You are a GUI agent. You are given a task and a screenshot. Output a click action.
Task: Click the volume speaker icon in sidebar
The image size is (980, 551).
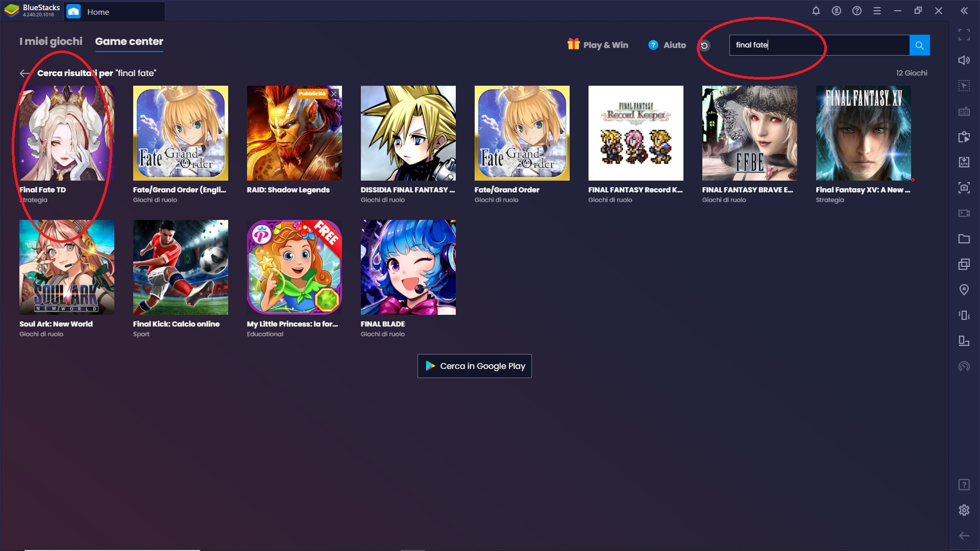pyautogui.click(x=964, y=60)
